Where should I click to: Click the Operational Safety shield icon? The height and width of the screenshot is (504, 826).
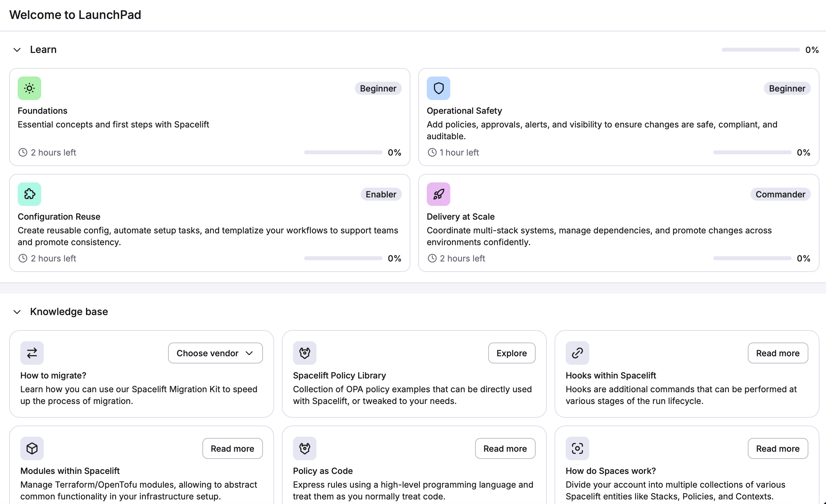(439, 88)
